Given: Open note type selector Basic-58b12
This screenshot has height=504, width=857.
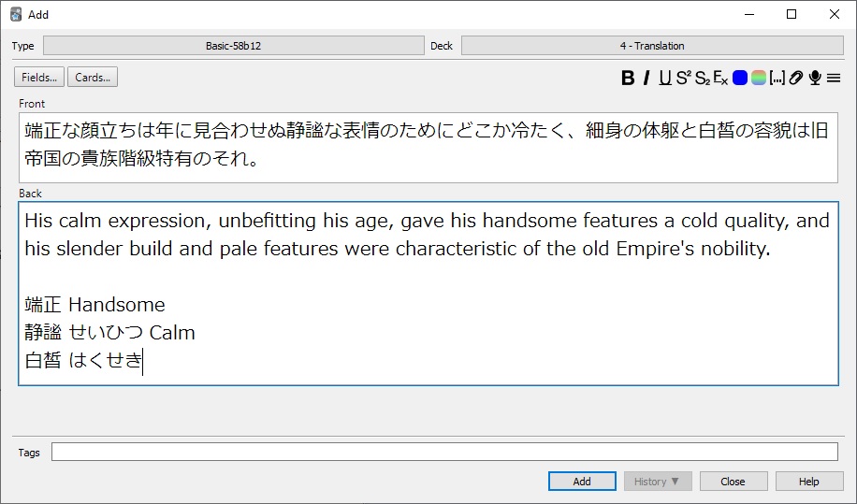Looking at the screenshot, I should click(234, 46).
